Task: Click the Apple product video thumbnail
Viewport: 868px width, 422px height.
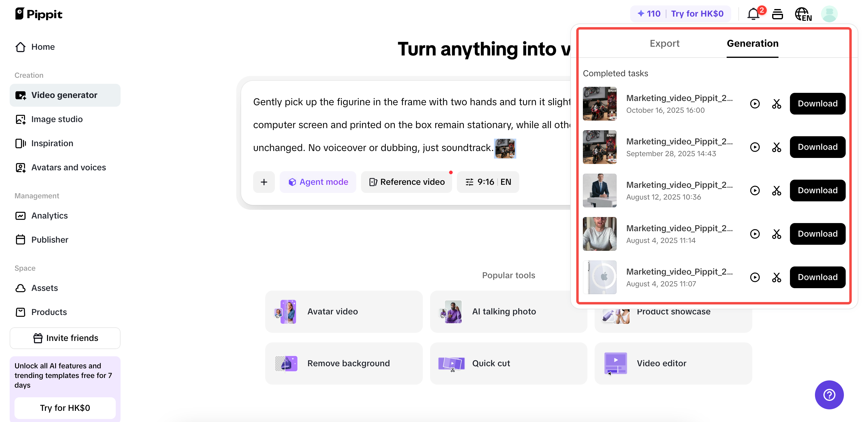Action: [599, 277]
